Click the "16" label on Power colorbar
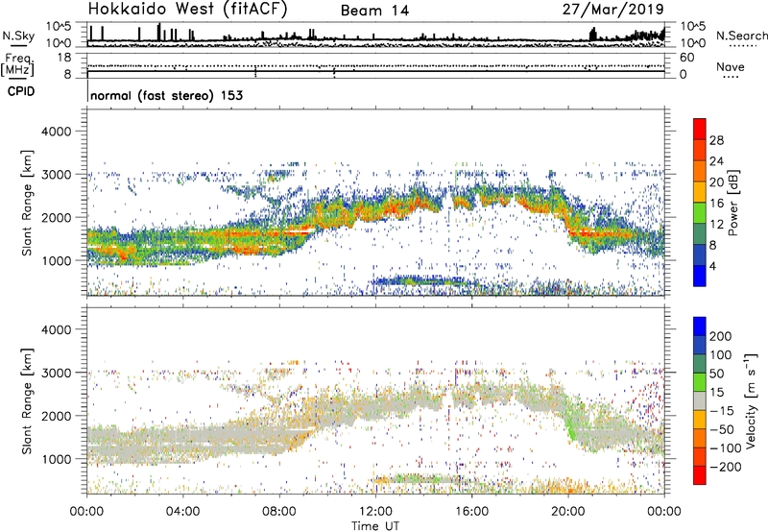This screenshot has width=768, height=532. click(716, 204)
